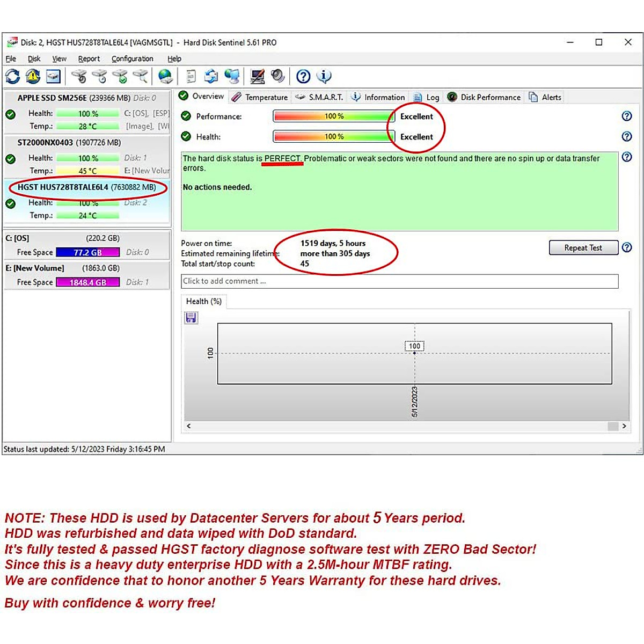Open the Disk menu
Screen dimensions: 644x644
point(34,58)
